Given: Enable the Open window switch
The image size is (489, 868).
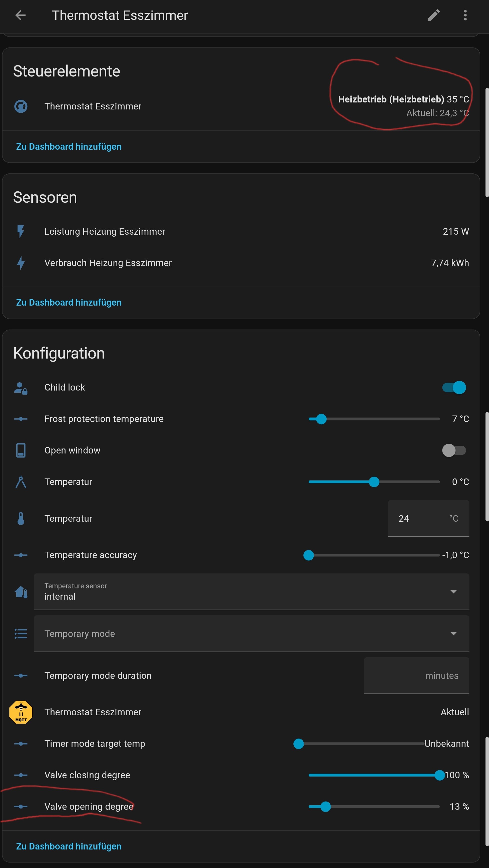Looking at the screenshot, I should pos(454,450).
